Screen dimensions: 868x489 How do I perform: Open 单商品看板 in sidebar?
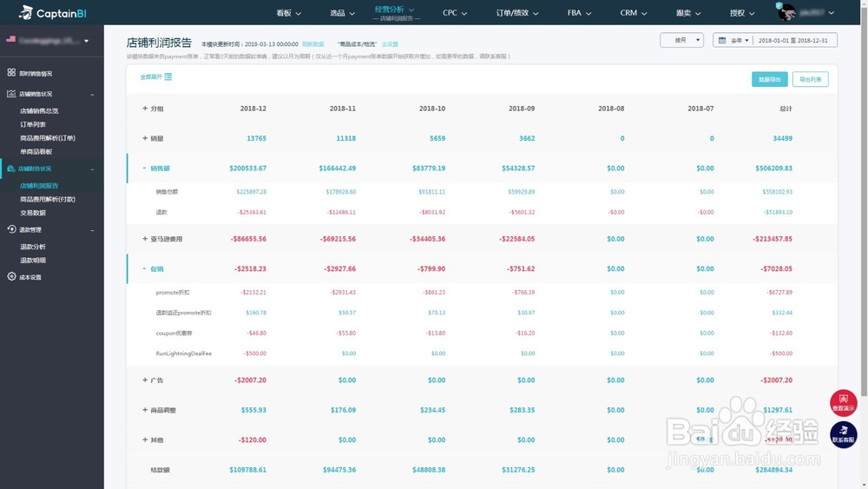[x=36, y=152]
